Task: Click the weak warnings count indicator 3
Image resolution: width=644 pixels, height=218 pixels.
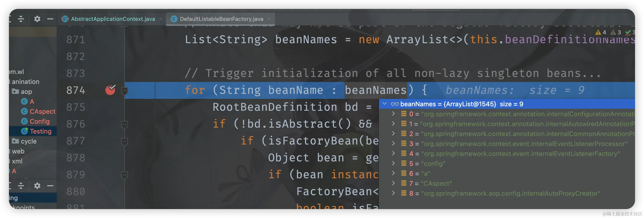Action: [616, 33]
